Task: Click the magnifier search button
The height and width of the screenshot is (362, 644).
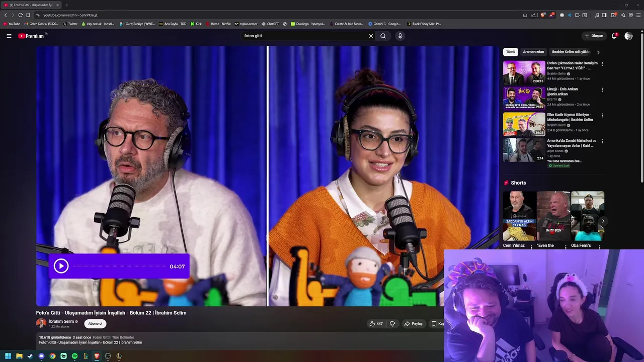Action: click(383, 36)
